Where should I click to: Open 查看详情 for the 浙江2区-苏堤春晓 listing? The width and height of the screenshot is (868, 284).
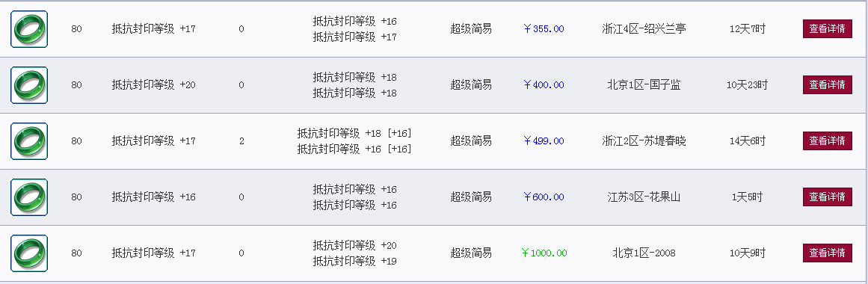(x=827, y=141)
